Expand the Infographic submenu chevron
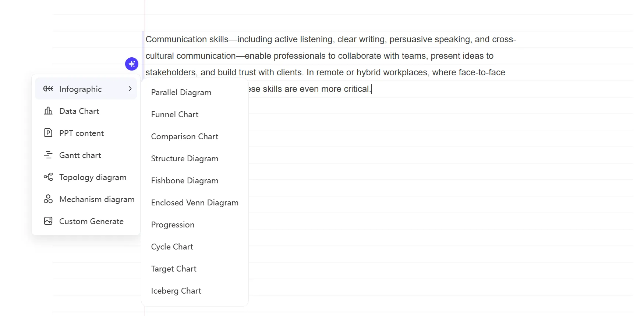644x316 pixels. click(130, 89)
